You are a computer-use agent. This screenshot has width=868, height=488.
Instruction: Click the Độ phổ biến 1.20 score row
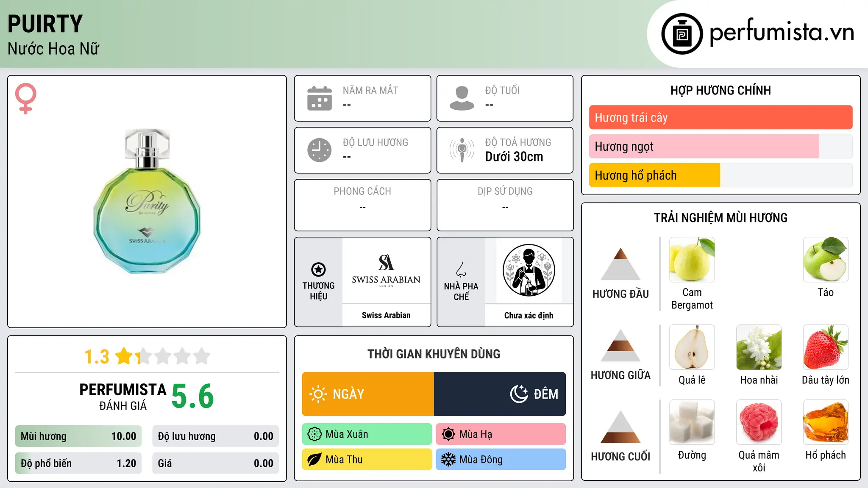78,463
